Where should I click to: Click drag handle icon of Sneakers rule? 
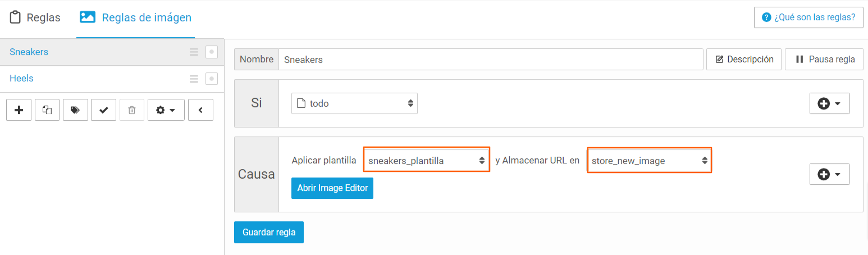pyautogui.click(x=194, y=52)
